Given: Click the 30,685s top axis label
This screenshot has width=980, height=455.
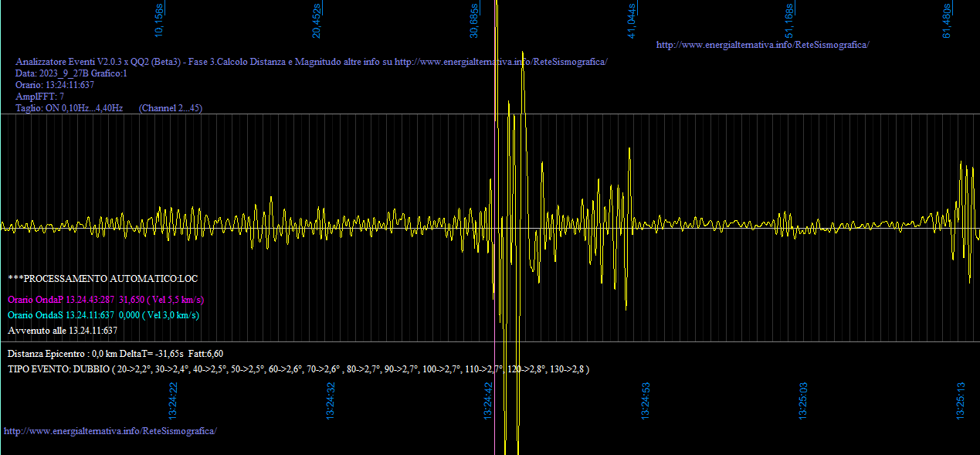Looking at the screenshot, I should (x=474, y=19).
